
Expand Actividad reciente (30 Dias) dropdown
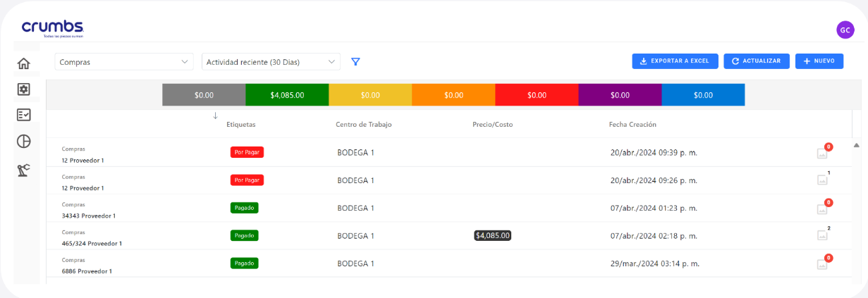click(x=271, y=62)
